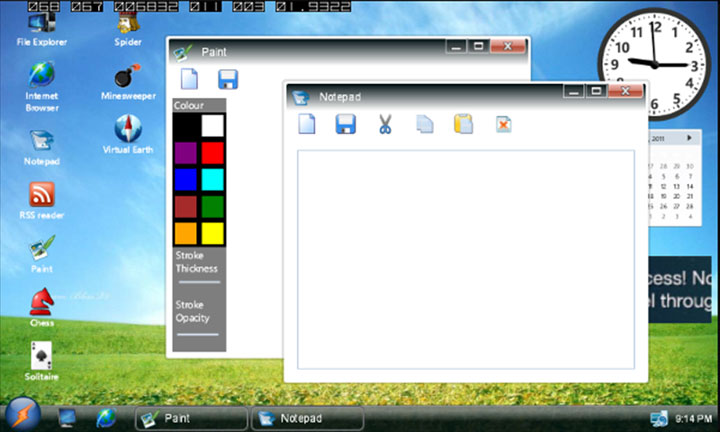Select red colour swatch
Viewport: 720px width, 432px height.
pos(213,153)
